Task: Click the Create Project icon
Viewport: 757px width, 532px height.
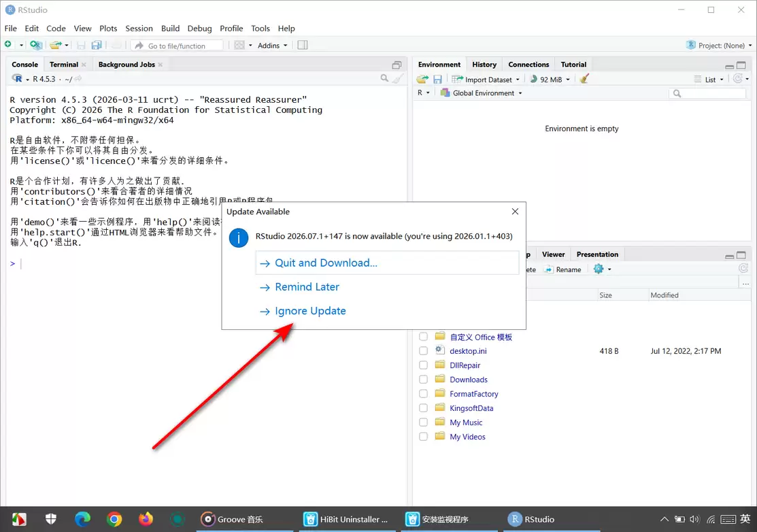Action: (36, 45)
